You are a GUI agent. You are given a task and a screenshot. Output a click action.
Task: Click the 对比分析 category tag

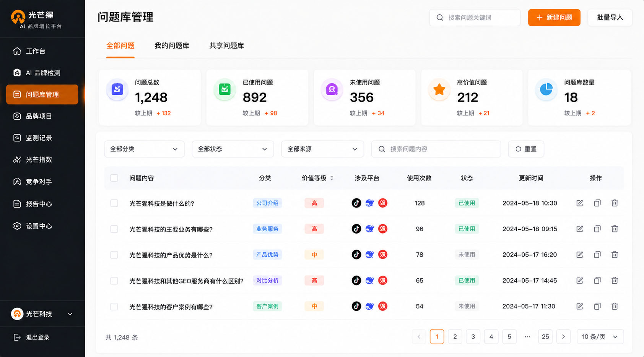click(267, 280)
